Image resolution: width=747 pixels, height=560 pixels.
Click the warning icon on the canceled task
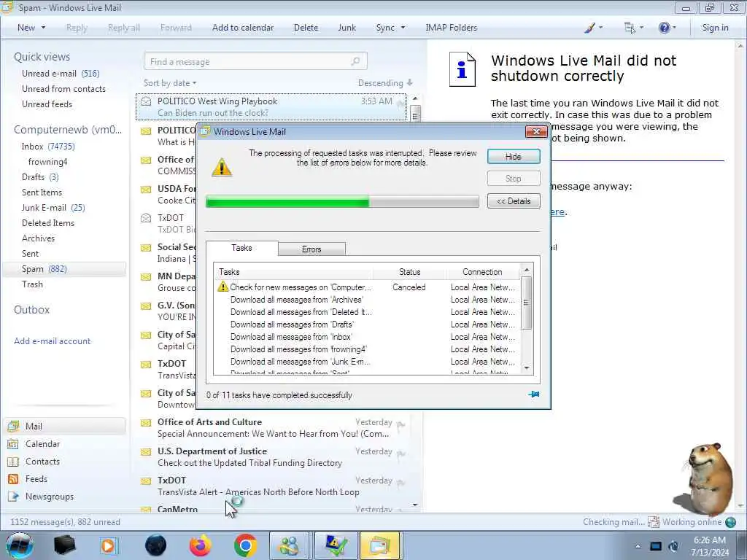point(222,287)
